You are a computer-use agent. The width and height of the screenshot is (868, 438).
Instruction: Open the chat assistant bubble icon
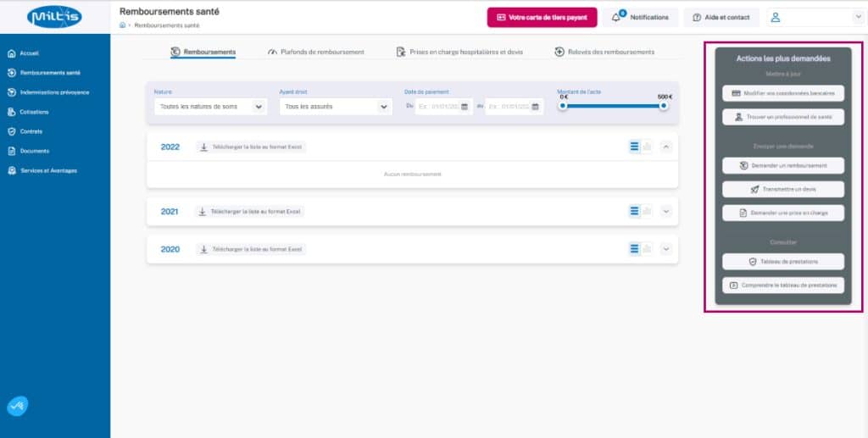click(x=18, y=407)
